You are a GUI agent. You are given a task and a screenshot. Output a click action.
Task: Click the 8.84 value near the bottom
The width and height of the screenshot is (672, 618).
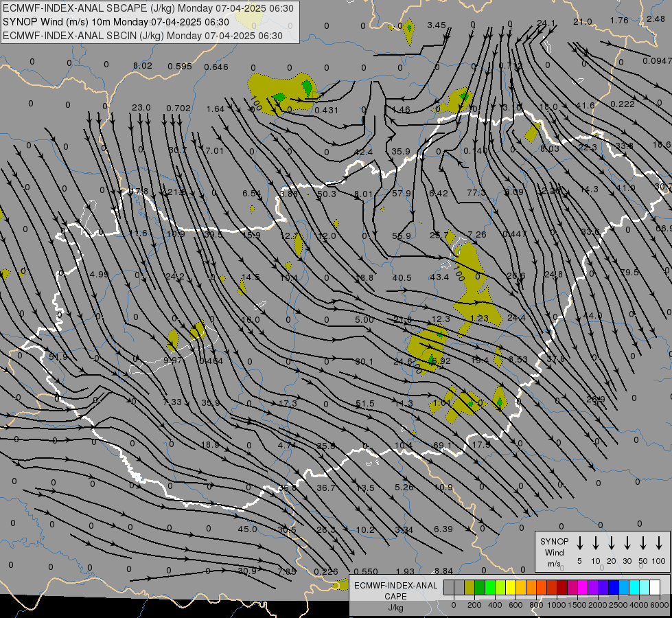443,571
